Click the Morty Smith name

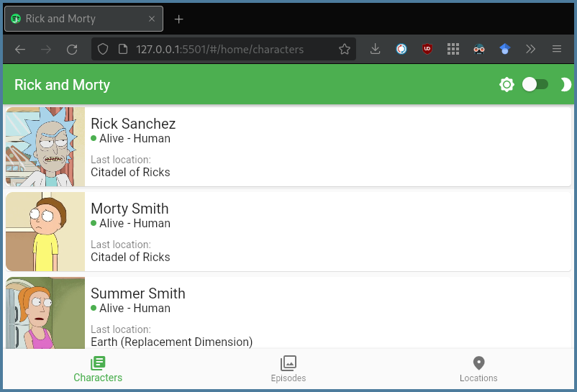point(130,209)
